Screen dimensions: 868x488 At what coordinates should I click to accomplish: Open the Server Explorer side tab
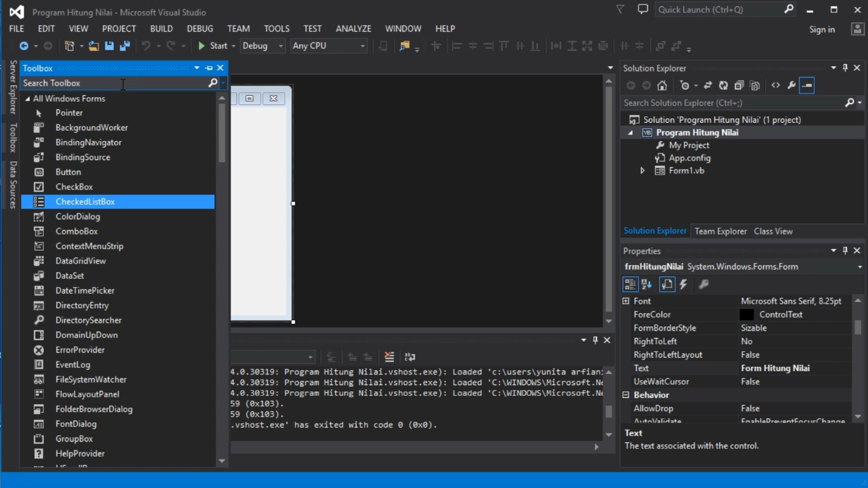(x=13, y=87)
